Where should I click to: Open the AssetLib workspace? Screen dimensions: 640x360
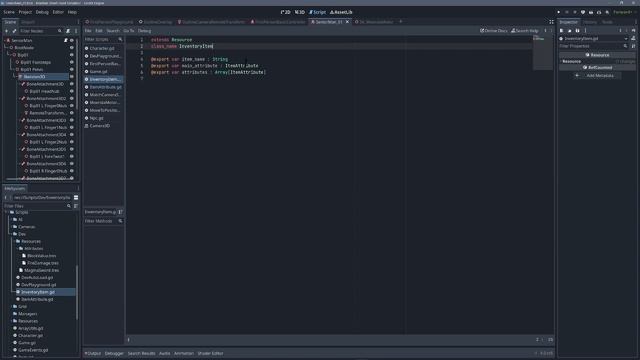341,12
